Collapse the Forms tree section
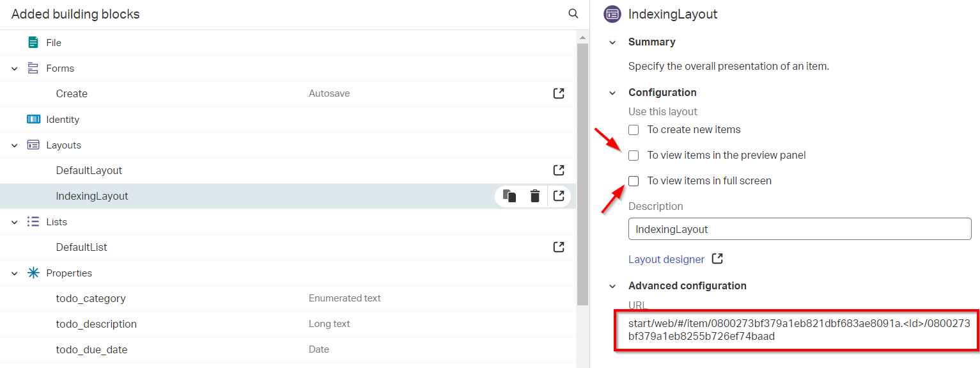The image size is (980, 368). tap(15, 68)
